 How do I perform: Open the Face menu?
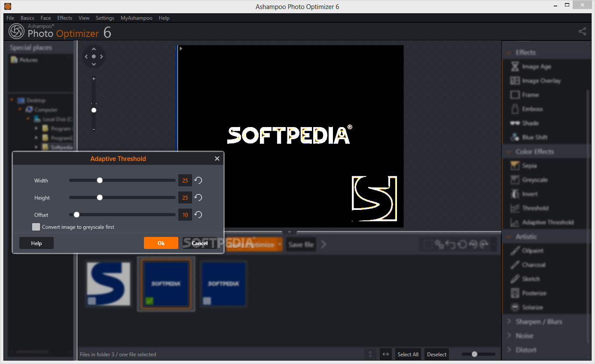[x=46, y=18]
